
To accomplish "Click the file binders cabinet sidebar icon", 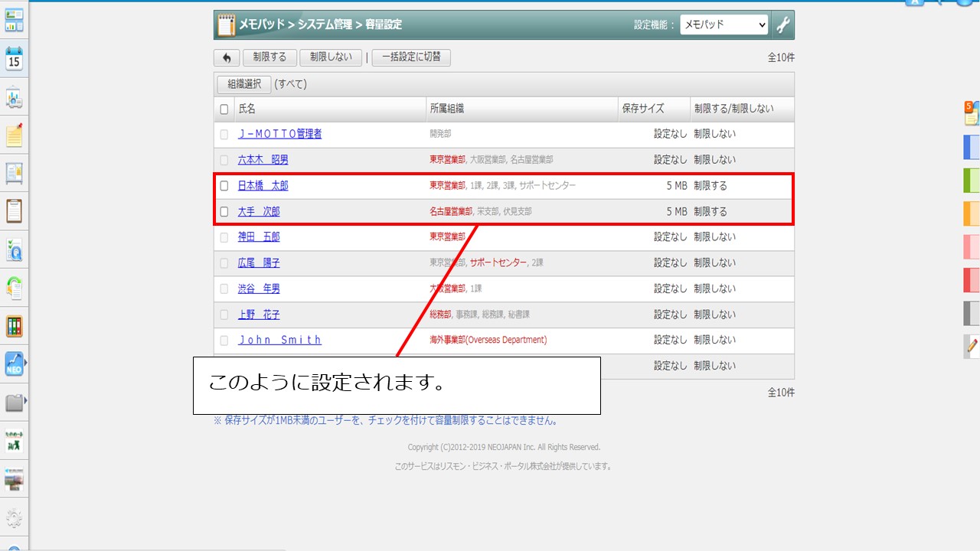I will [14, 326].
